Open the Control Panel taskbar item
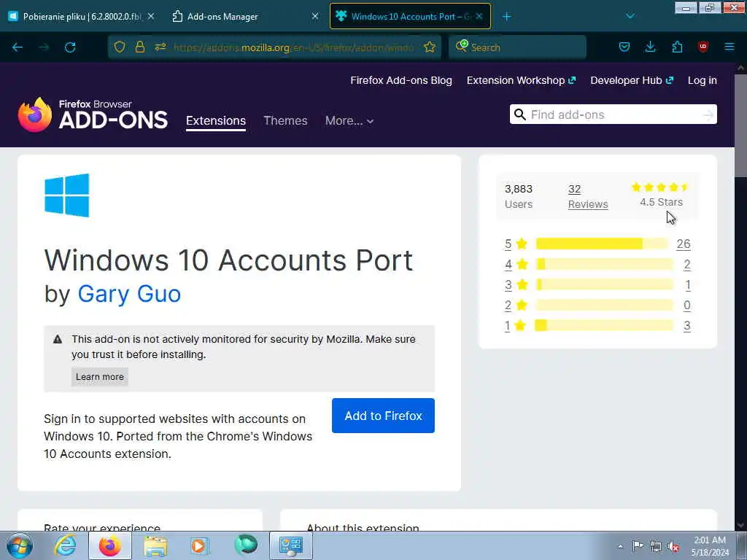Screen dimensions: 747x560 coord(291,545)
